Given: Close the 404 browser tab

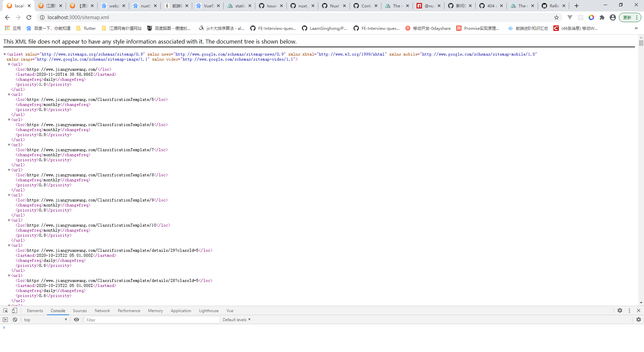Looking at the screenshot, I should click(x=501, y=6).
